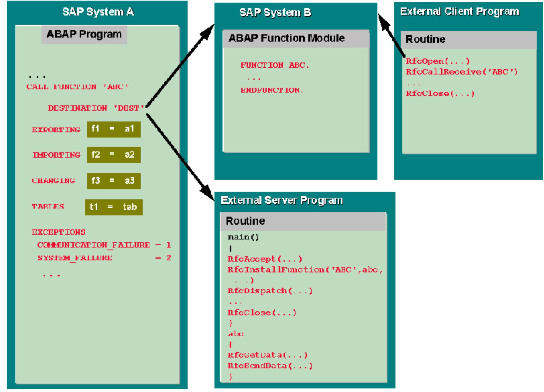This screenshot has height=392, width=544.
Task: Select the Routine header in External Client Program
Action: pos(469,40)
